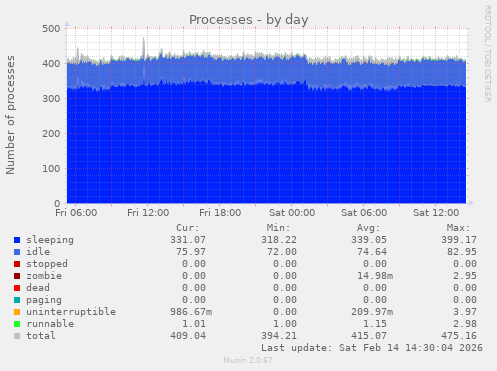Click the zombie legend color swatch
Screen dimensions: 497x371
pyautogui.click(x=17, y=276)
